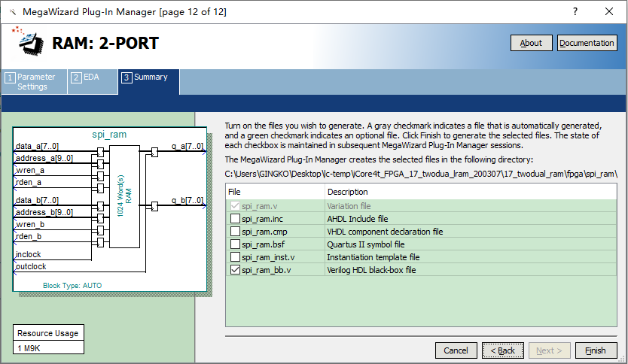
Task: Click the RAM chip wizard logo
Action: 30,42
